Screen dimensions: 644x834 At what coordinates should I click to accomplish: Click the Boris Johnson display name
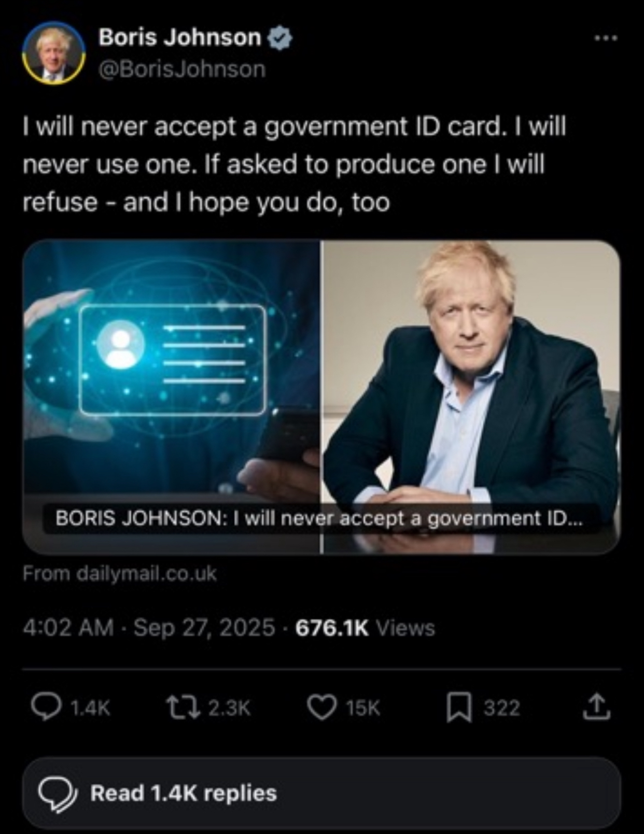pos(180,37)
